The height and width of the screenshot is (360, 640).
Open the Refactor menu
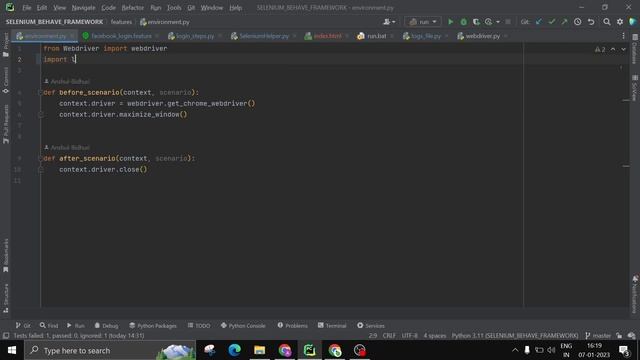(x=133, y=8)
